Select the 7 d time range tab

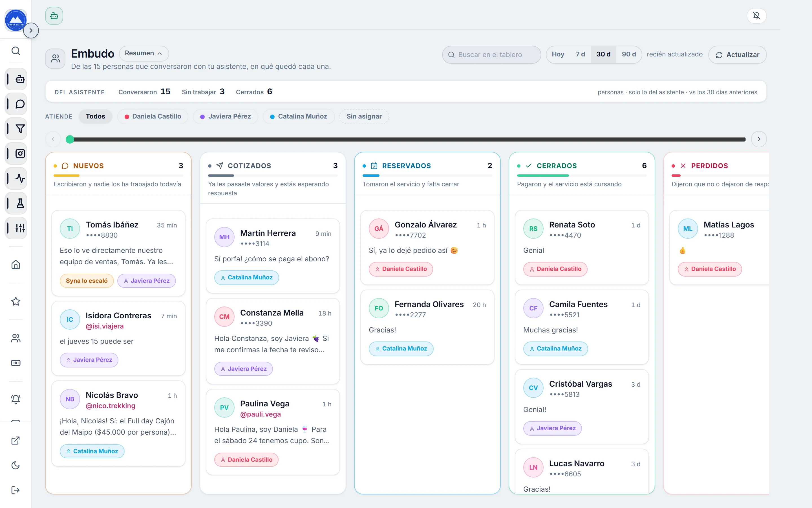coord(580,54)
